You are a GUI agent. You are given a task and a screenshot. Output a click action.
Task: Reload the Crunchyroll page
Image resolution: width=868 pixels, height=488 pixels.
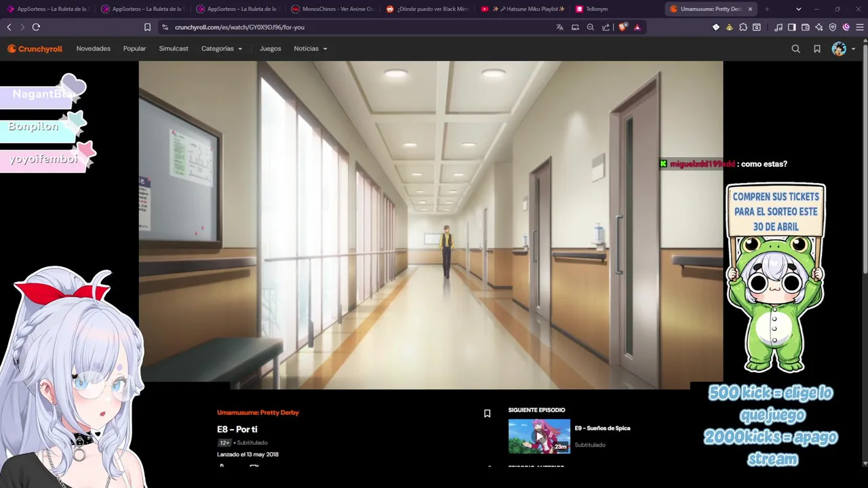(36, 27)
